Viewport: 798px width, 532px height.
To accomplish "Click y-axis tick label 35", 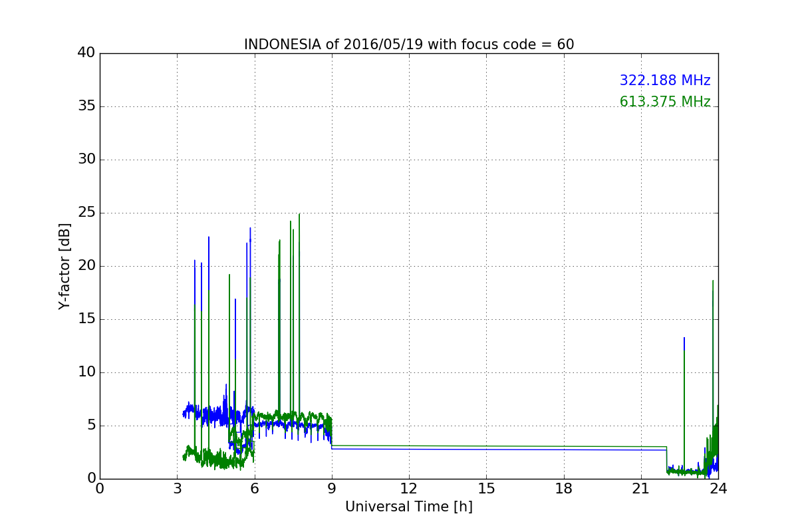I will point(86,106).
